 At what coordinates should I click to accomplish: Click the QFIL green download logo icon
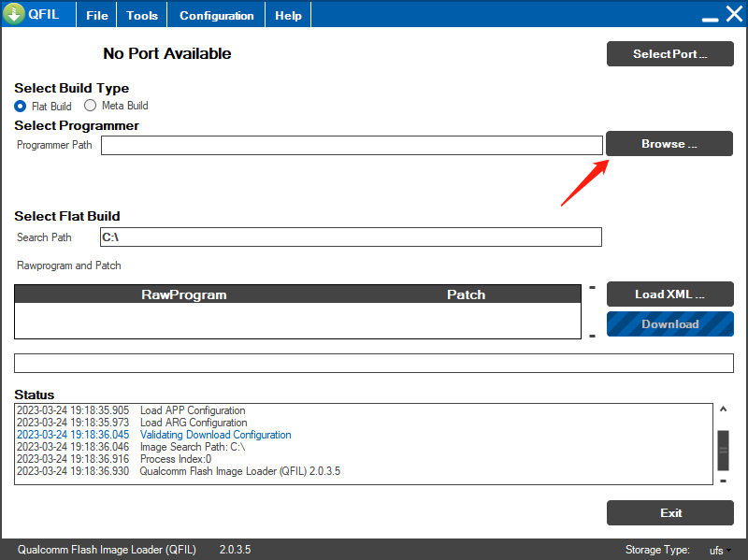pos(14,14)
